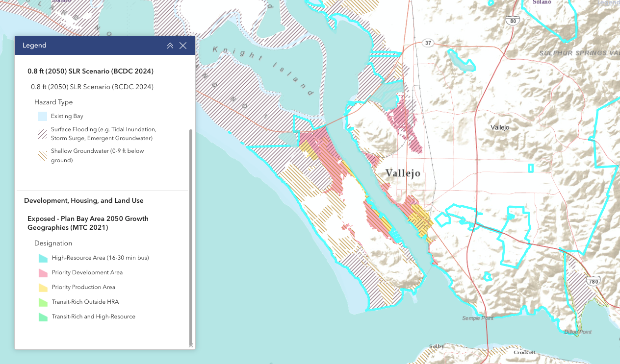Select the Priority Production Area yellow symbol
Image resolution: width=620 pixels, height=364 pixels.
(x=43, y=287)
